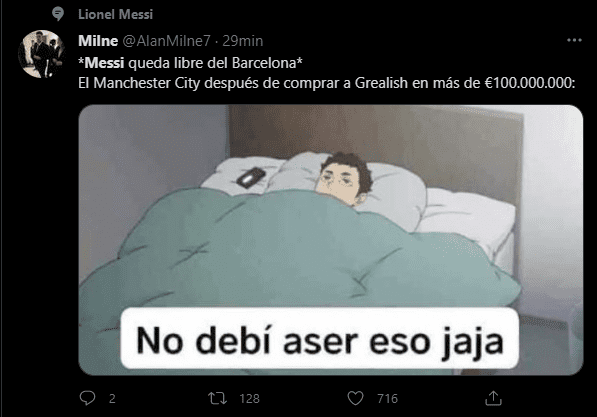Click the share upload icon
Screen dimensions: 597x417
tap(493, 398)
